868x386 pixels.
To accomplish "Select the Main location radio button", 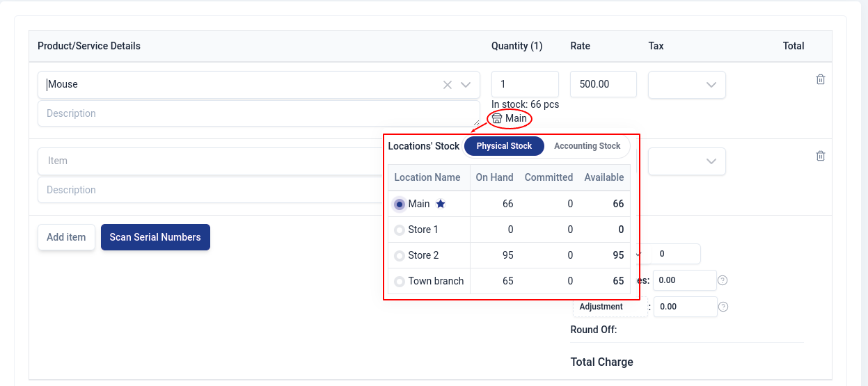I will coord(400,204).
